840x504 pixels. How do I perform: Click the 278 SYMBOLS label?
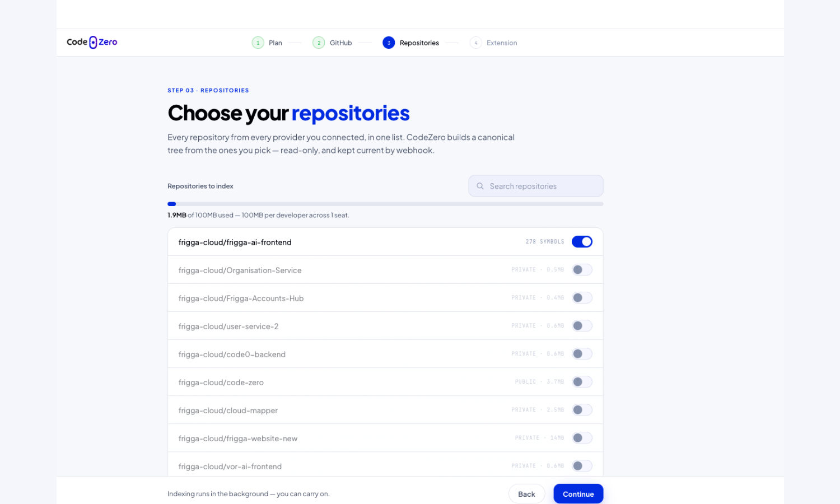545,242
